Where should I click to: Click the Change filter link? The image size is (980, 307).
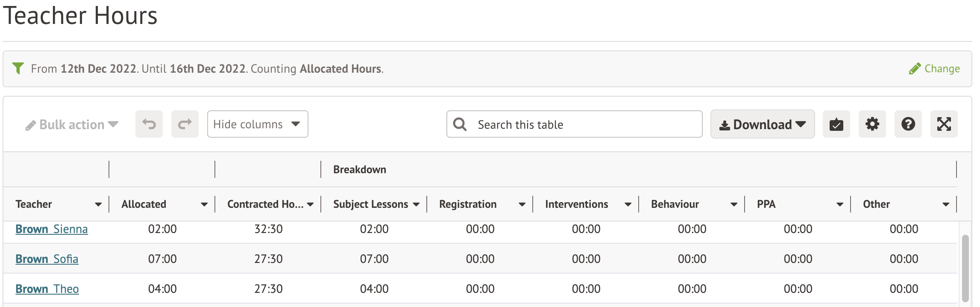pos(934,68)
